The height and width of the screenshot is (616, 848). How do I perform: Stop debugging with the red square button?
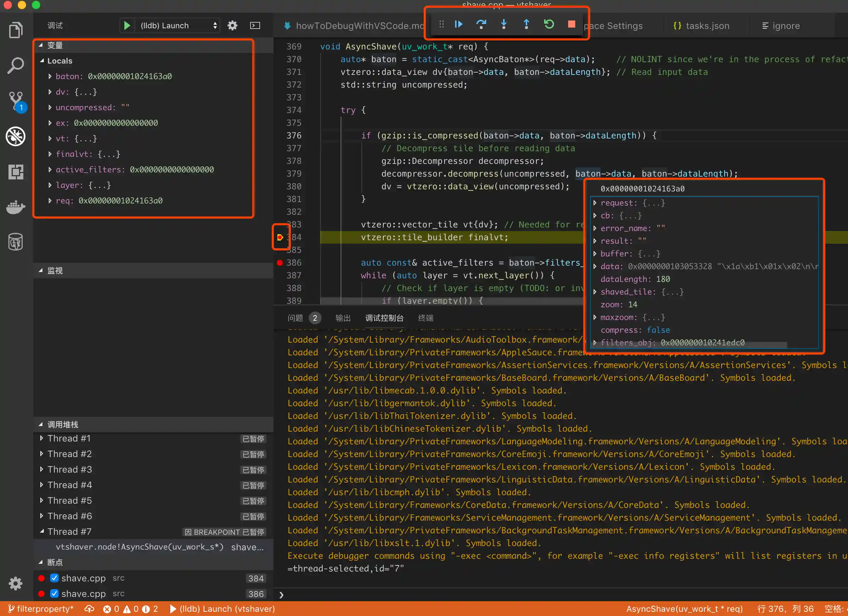pos(571,24)
